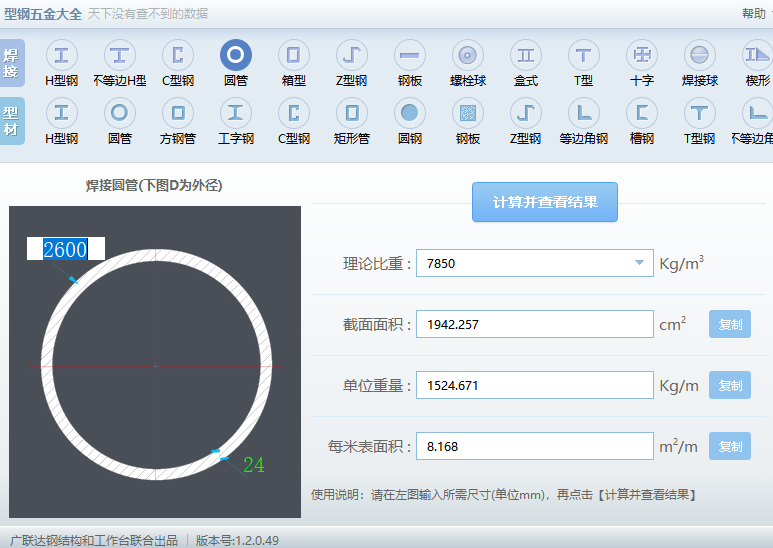Viewport: 773px width, 548px height.
Task: Select profile 圆管 icon in 型材 row
Action: click(120, 113)
